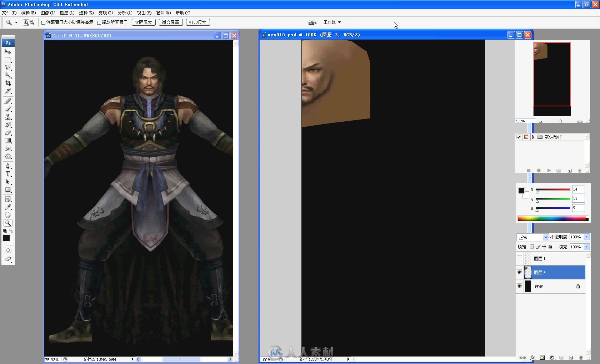
Task: Open status bar arrow in man010.psd window
Action: tap(348, 359)
